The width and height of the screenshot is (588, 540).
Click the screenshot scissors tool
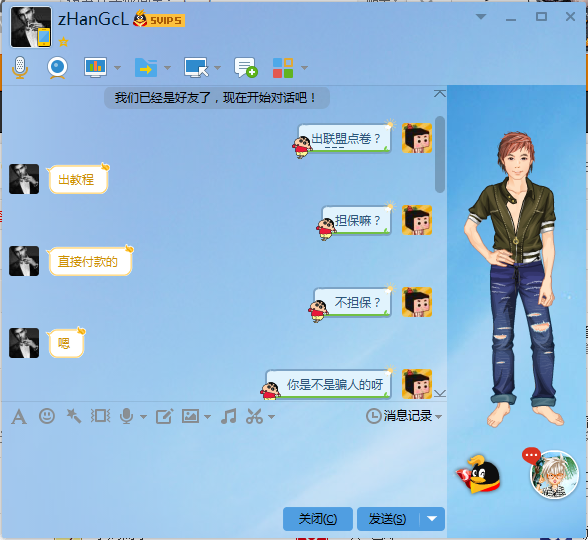pos(254,416)
